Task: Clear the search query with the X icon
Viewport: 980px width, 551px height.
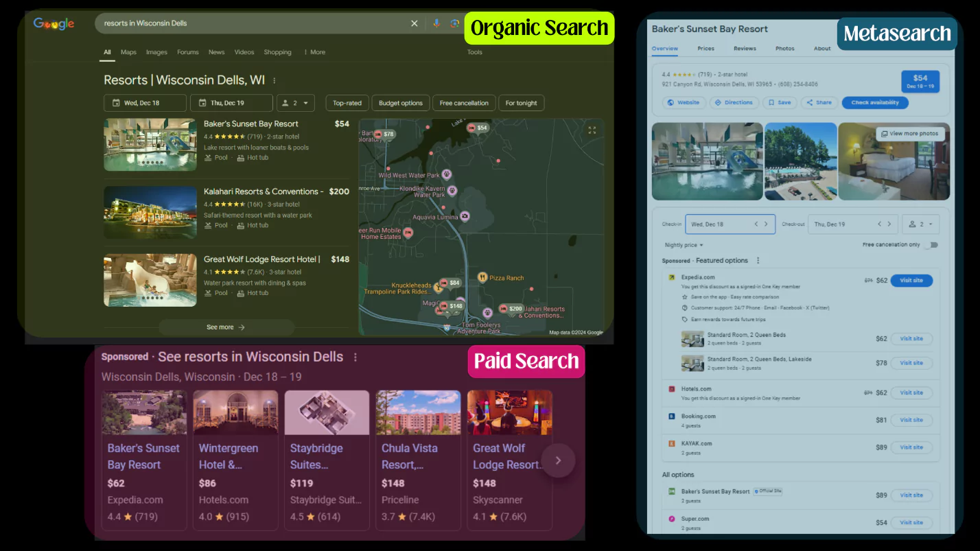Action: coord(414,23)
